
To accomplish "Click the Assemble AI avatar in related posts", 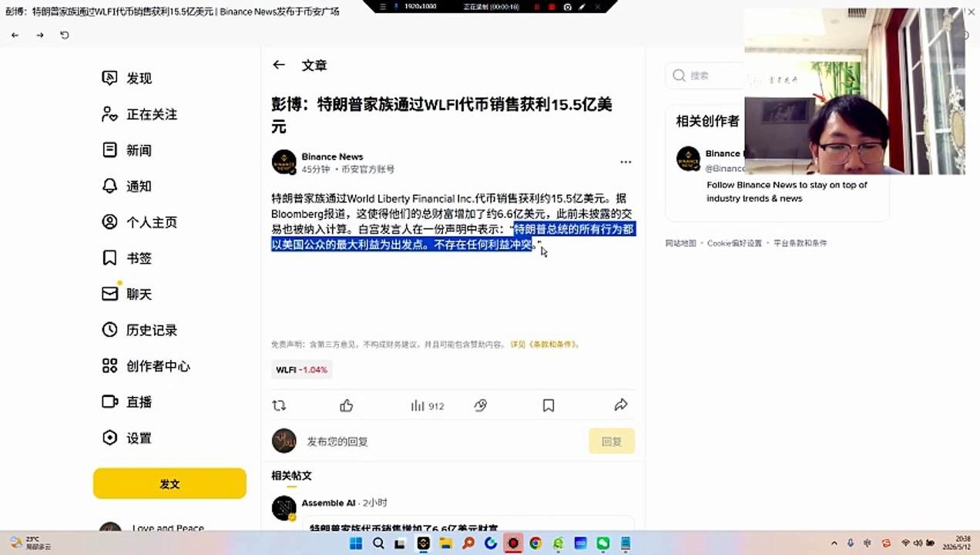I will [284, 508].
